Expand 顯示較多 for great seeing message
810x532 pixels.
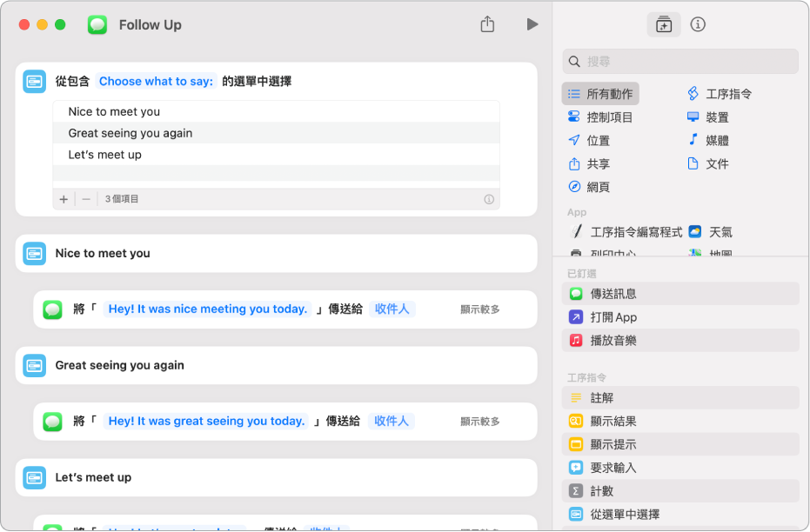click(480, 422)
